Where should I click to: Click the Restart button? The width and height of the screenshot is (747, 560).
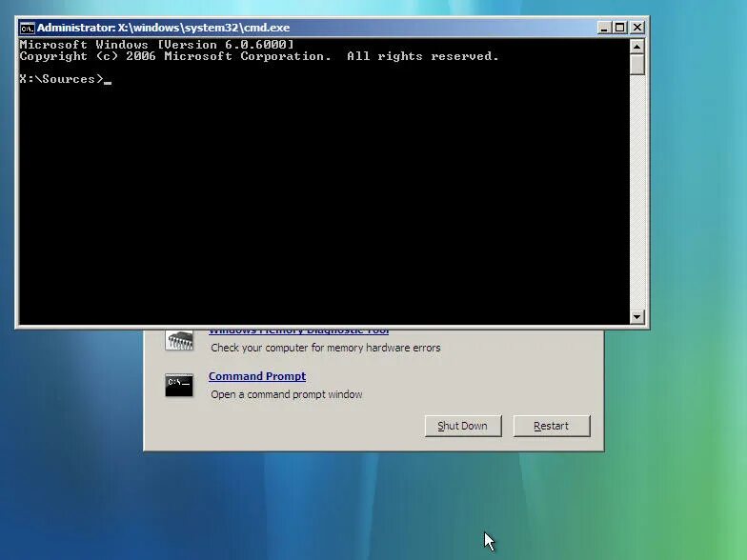click(552, 426)
